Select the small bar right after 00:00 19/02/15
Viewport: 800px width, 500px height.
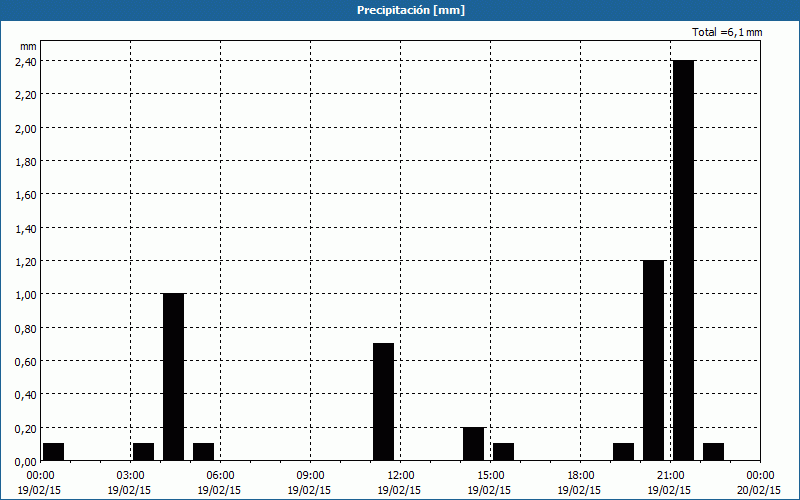54,452
